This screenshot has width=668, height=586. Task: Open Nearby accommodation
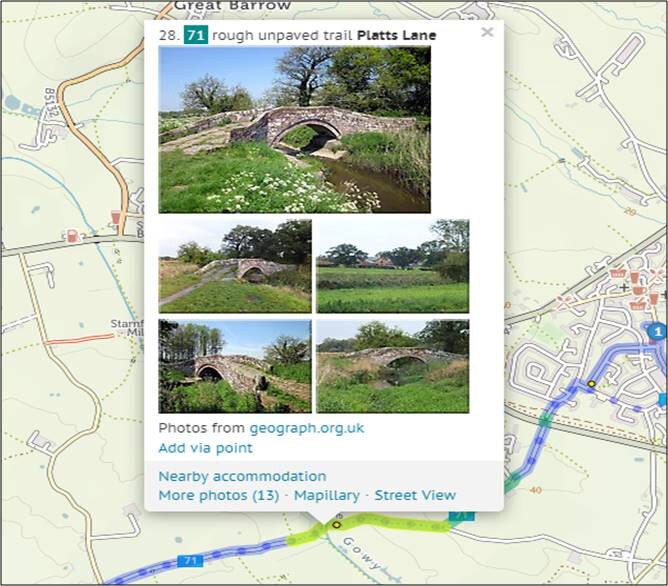pos(242,476)
